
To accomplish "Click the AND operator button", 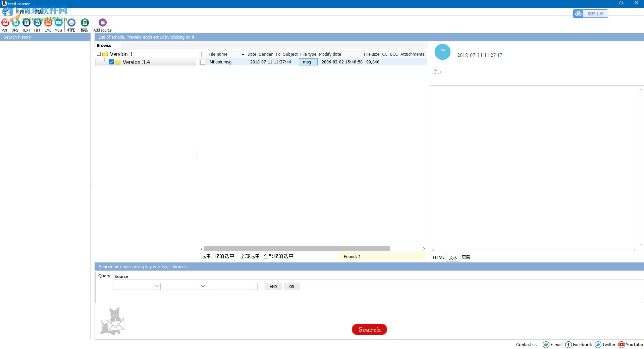I will [273, 287].
